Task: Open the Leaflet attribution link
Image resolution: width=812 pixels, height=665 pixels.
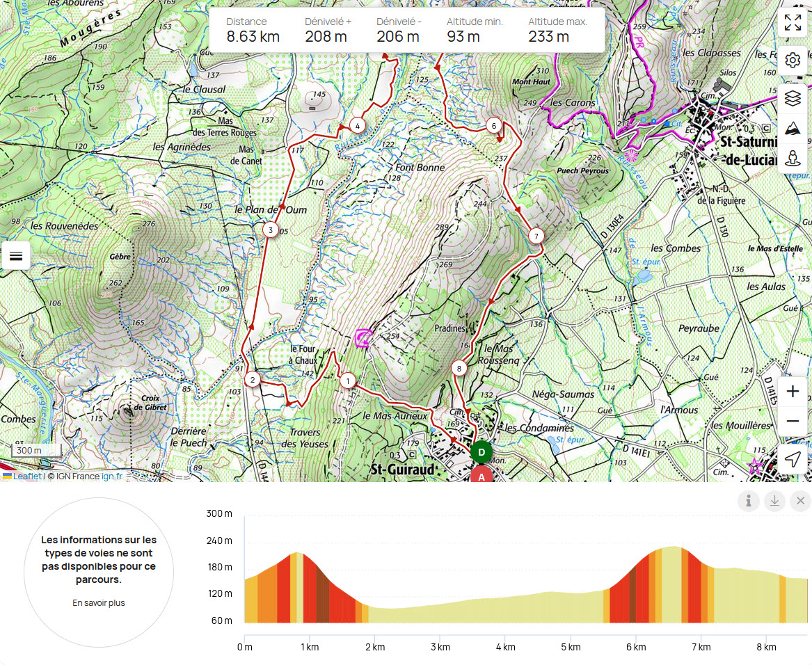Action: click(28, 476)
